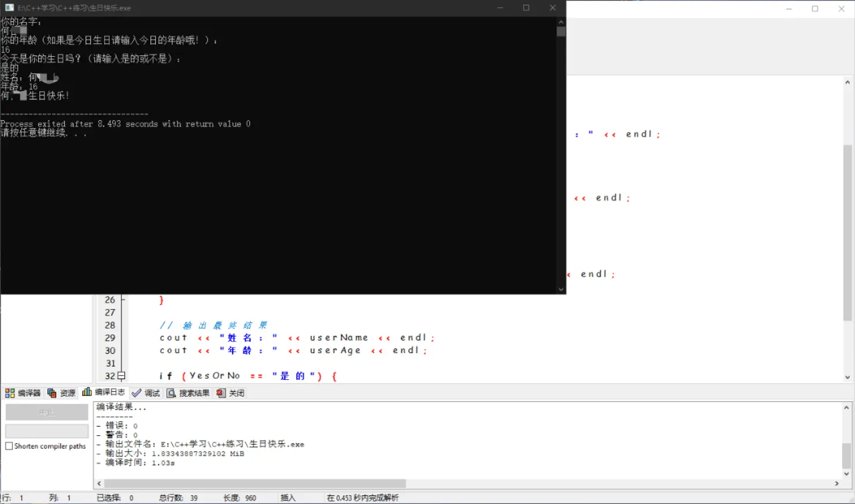Click compile log left scroll arrow
This screenshot has width=855, height=504.
tap(99, 483)
